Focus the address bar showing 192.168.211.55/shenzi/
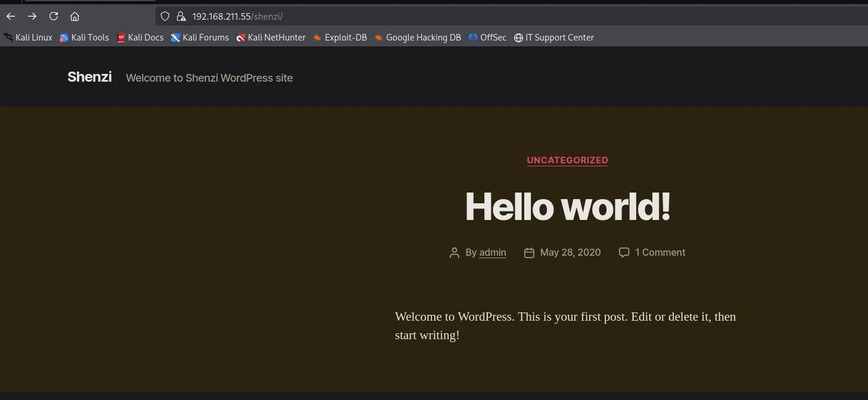Viewport: 868px width, 400px height. (512, 16)
